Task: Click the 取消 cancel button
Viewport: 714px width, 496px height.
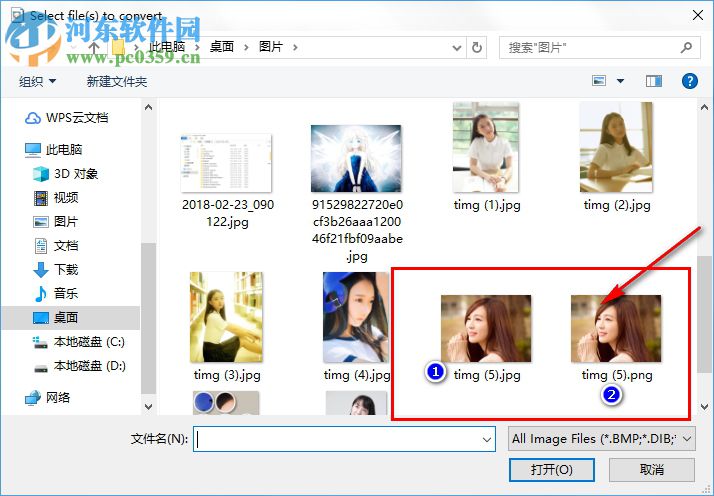Action: (x=652, y=470)
